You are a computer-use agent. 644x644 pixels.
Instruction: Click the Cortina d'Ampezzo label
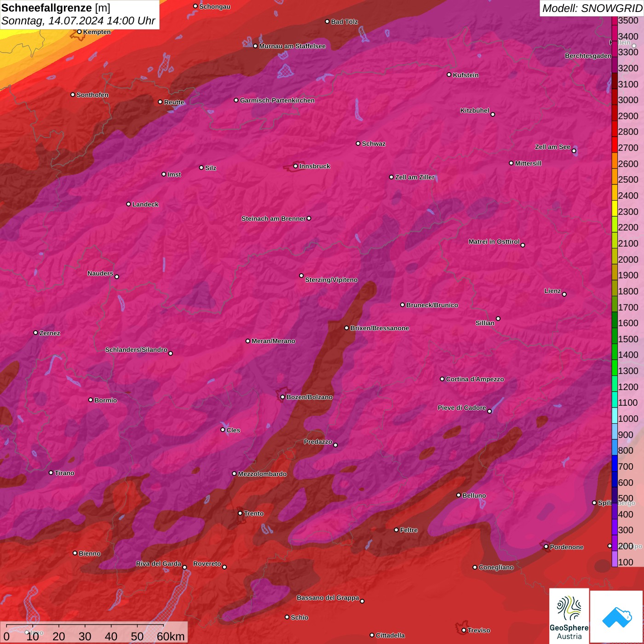click(475, 379)
